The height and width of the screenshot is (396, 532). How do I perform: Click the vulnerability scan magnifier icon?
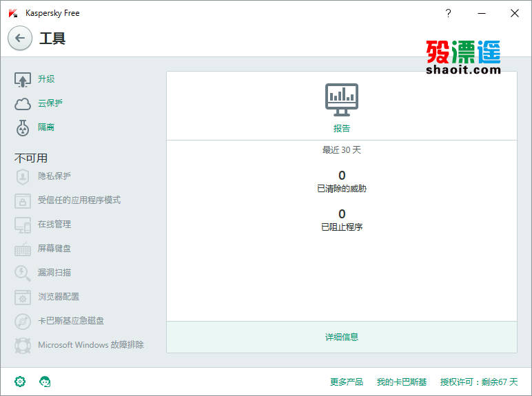tap(23, 273)
